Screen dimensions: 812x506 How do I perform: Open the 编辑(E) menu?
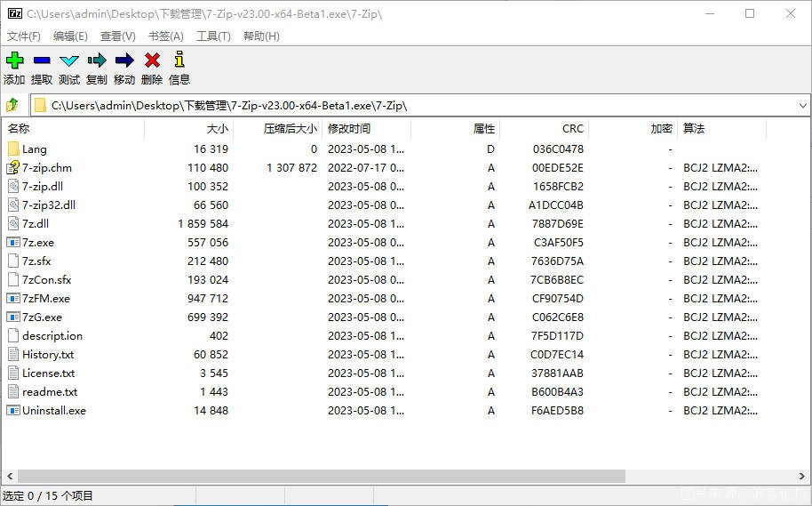click(70, 36)
